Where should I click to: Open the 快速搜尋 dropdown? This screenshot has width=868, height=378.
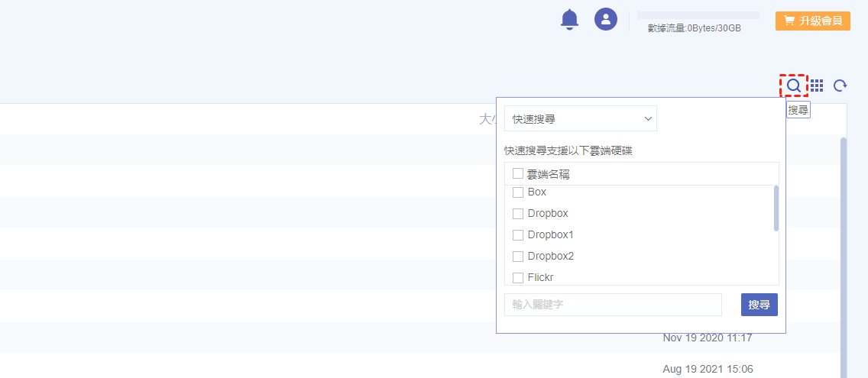pos(581,119)
